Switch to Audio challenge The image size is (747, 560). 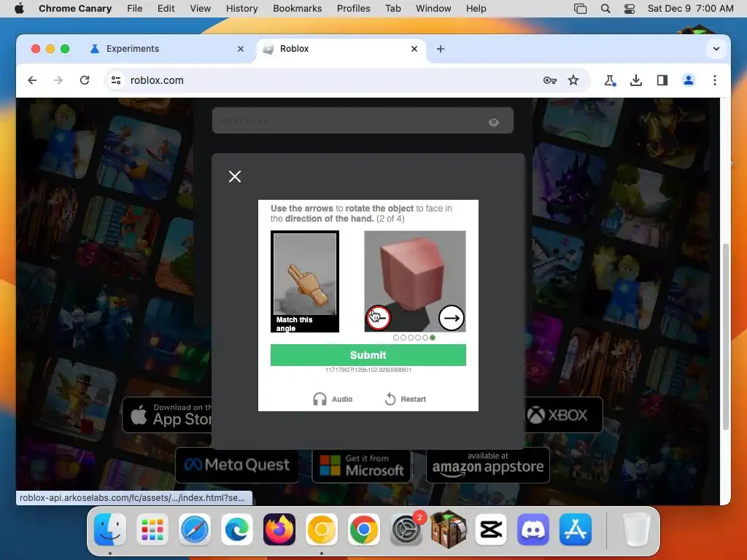tap(333, 399)
